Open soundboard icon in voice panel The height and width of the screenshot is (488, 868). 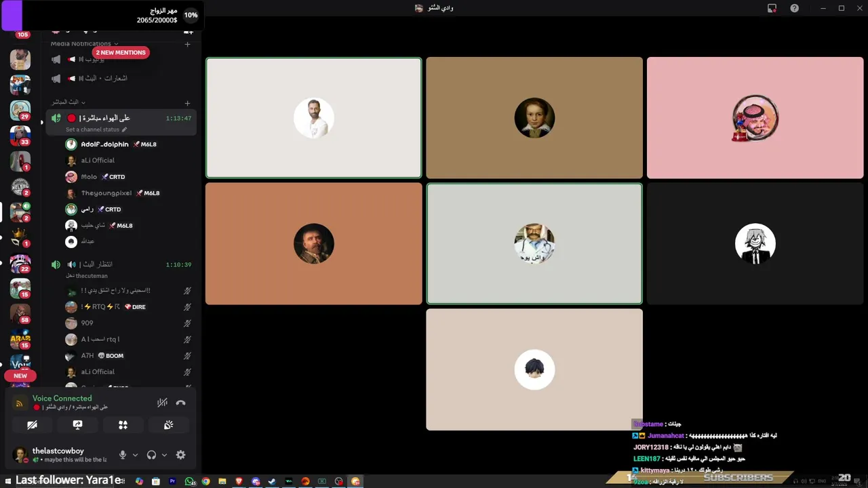[168, 425]
